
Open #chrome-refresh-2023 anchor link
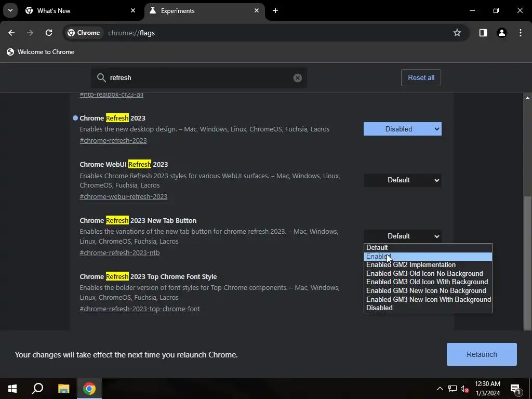pos(113,140)
